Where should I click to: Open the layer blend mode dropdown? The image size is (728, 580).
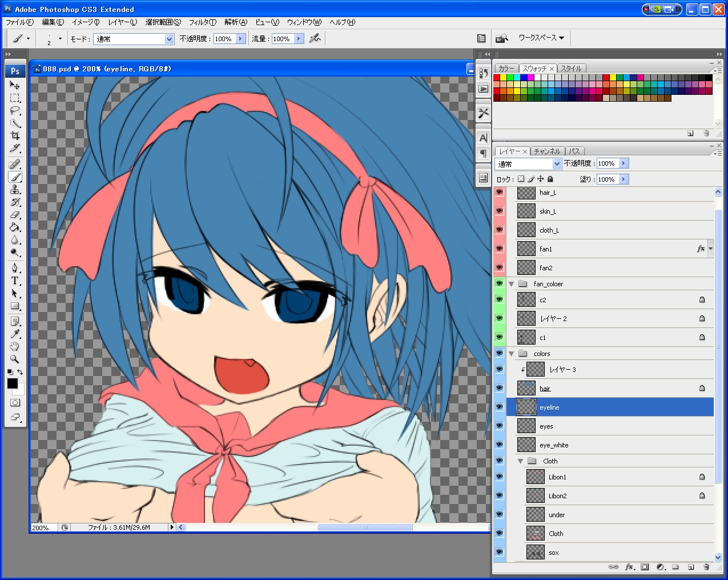(x=557, y=164)
